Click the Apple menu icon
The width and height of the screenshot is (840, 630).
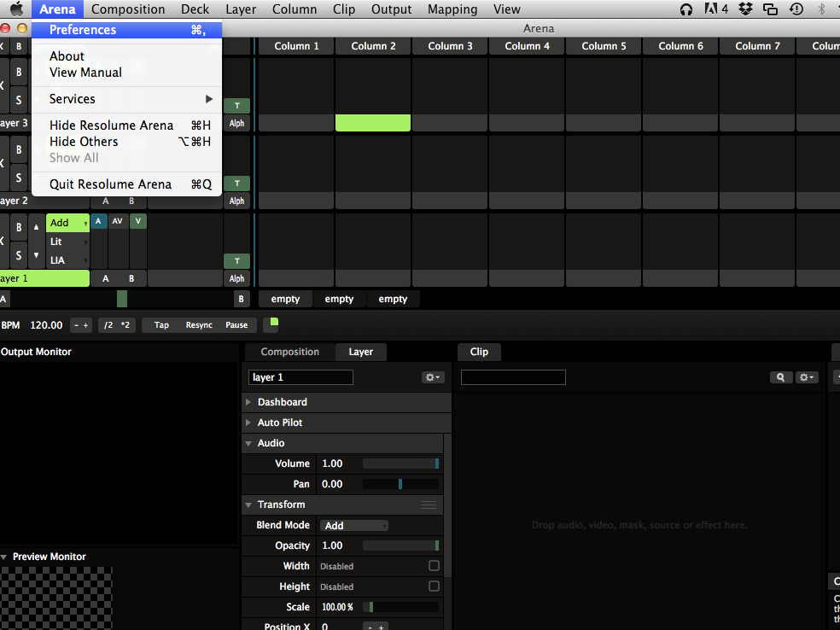[x=16, y=9]
